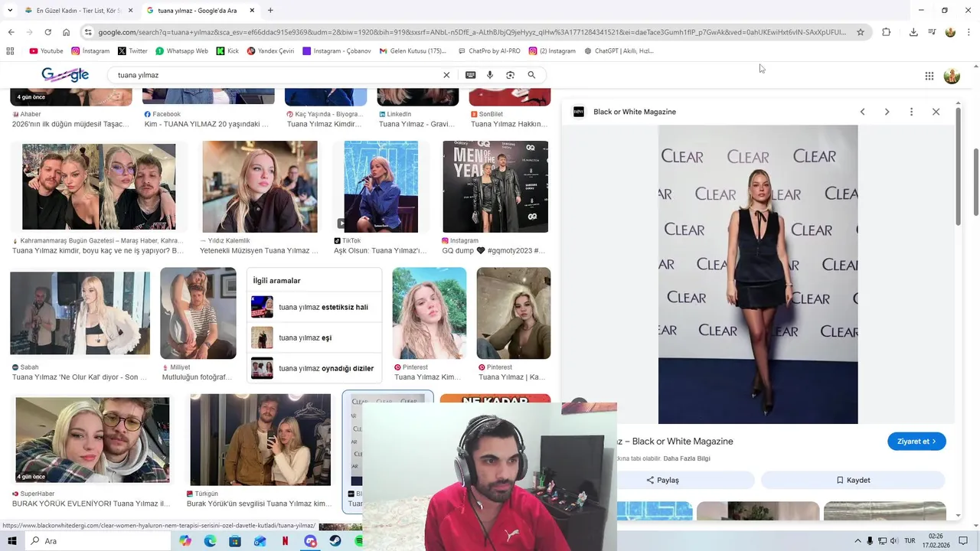Open the Daha Fazla Bilgi link
Image resolution: width=980 pixels, height=551 pixels.
(687, 458)
